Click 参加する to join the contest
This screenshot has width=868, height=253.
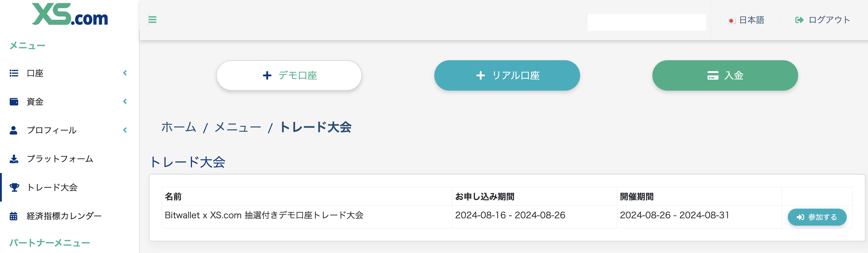coord(817,217)
